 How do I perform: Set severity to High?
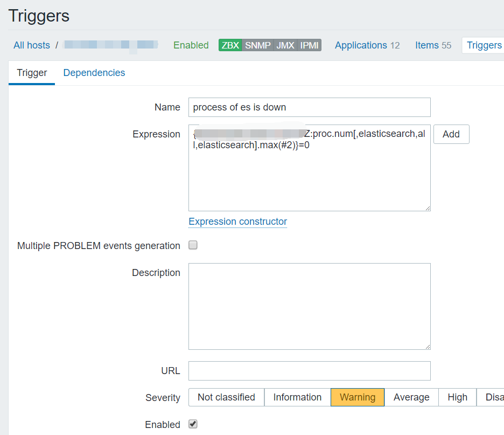(x=457, y=397)
